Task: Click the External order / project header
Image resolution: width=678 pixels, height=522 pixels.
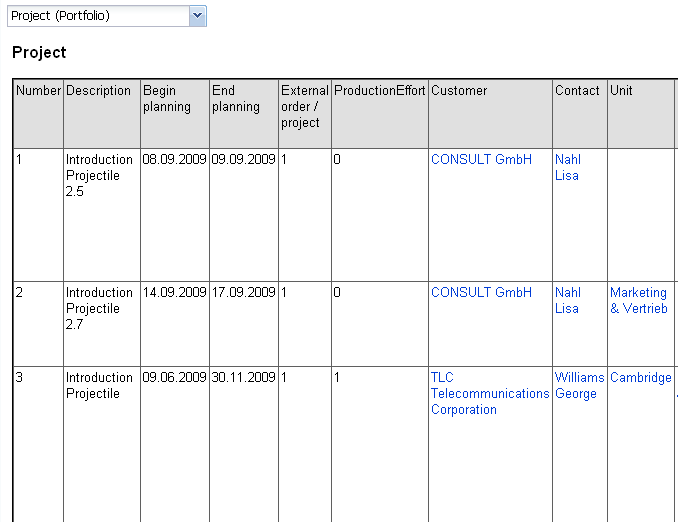Action: pyautogui.click(x=304, y=107)
